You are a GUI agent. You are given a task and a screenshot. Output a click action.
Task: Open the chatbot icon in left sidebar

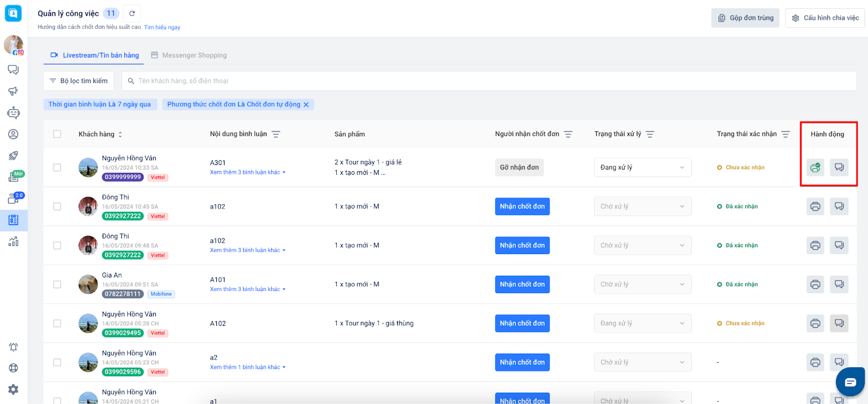tap(14, 113)
